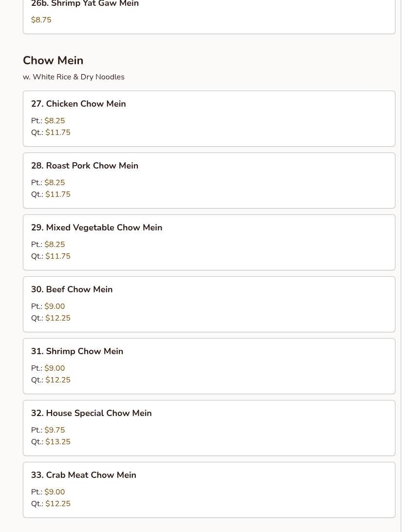Viewport: 411px width, 532px height.
Task: Click the $8.75 Shrimp Yat Gaw Mein price
Action: [x=41, y=19]
